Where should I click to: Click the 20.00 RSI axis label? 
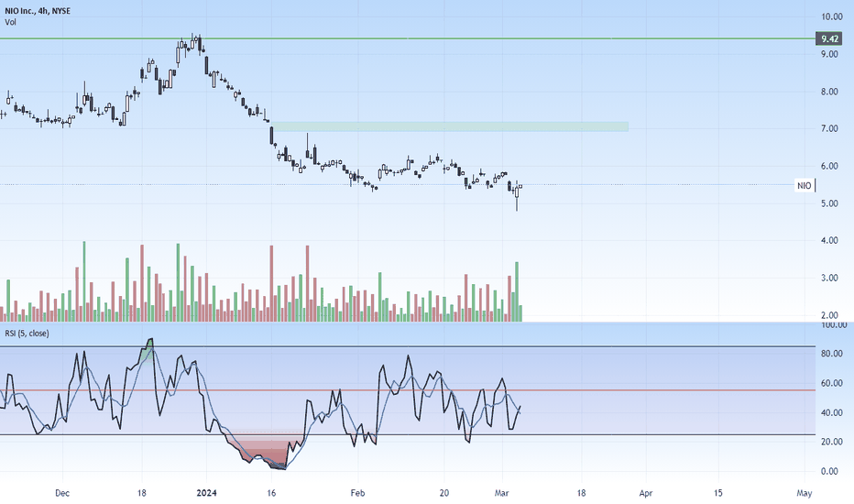tap(832, 442)
